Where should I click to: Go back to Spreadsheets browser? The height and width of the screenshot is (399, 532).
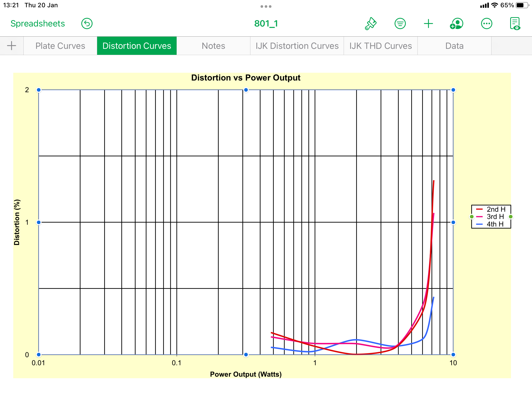tap(38, 24)
